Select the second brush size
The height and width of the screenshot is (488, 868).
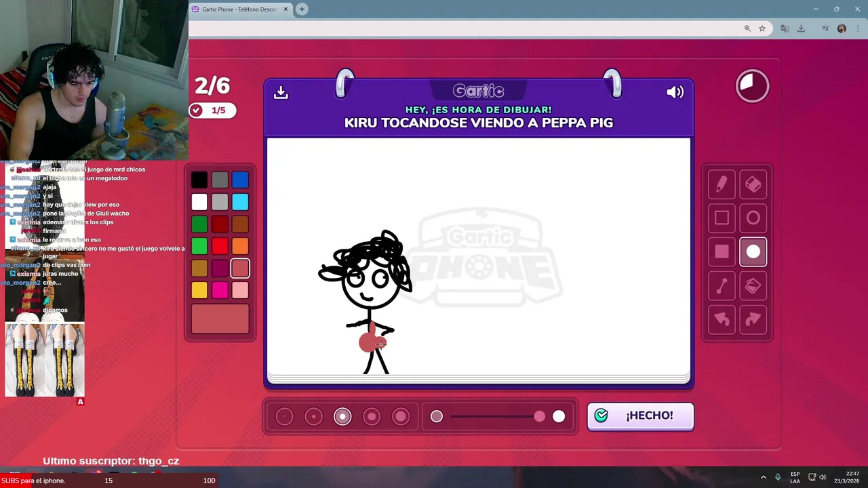pyautogui.click(x=313, y=416)
